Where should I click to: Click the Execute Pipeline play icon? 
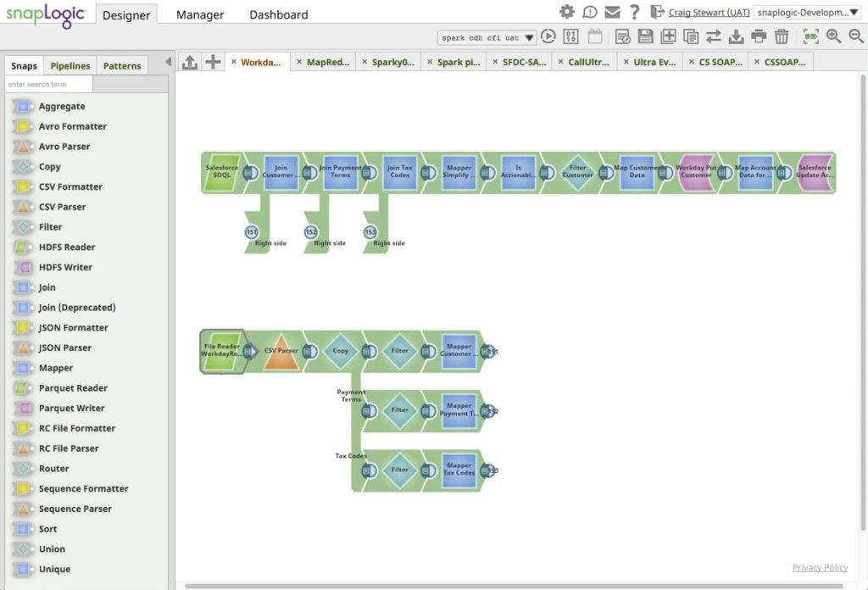coord(548,36)
